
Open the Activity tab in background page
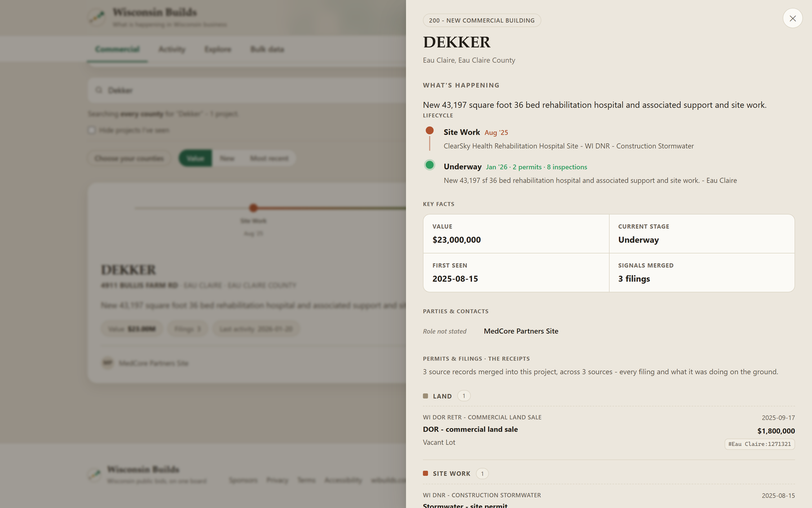pos(172,49)
